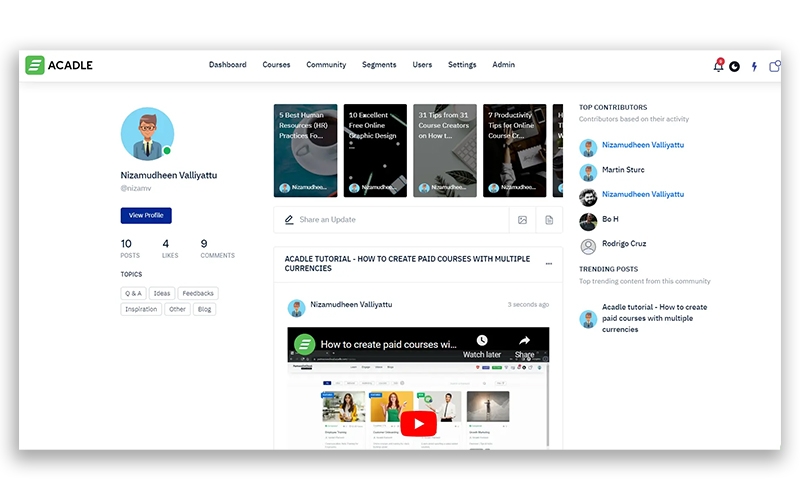The width and height of the screenshot is (800, 500).
Task: Click the large profile avatar on the left
Action: pyautogui.click(x=147, y=134)
